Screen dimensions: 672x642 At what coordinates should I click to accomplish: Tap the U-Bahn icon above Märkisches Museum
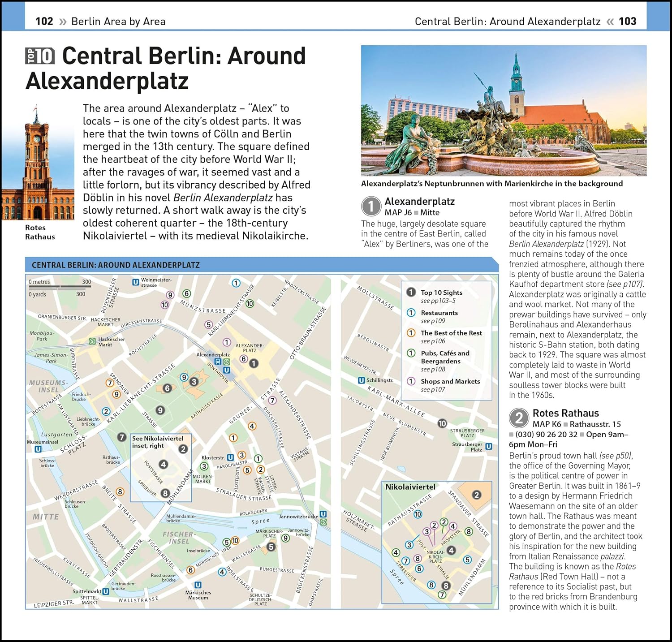pyautogui.click(x=198, y=585)
